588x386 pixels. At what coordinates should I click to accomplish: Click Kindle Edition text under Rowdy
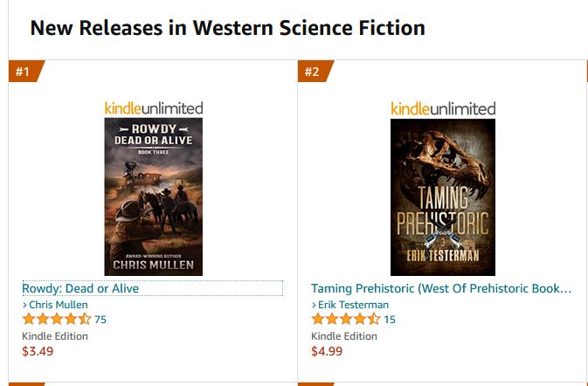(55, 336)
